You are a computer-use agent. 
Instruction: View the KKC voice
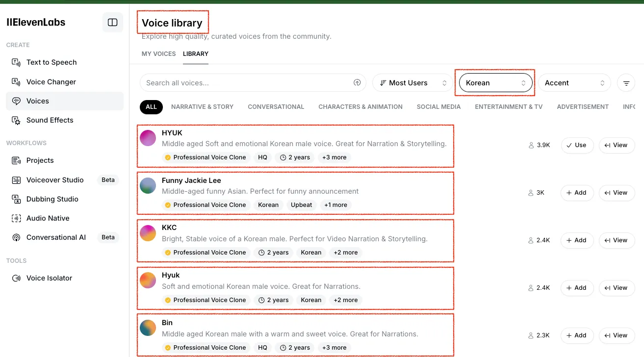pyautogui.click(x=617, y=240)
